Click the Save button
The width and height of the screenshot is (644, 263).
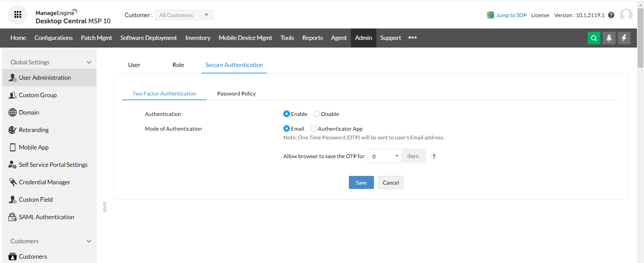[x=361, y=183]
